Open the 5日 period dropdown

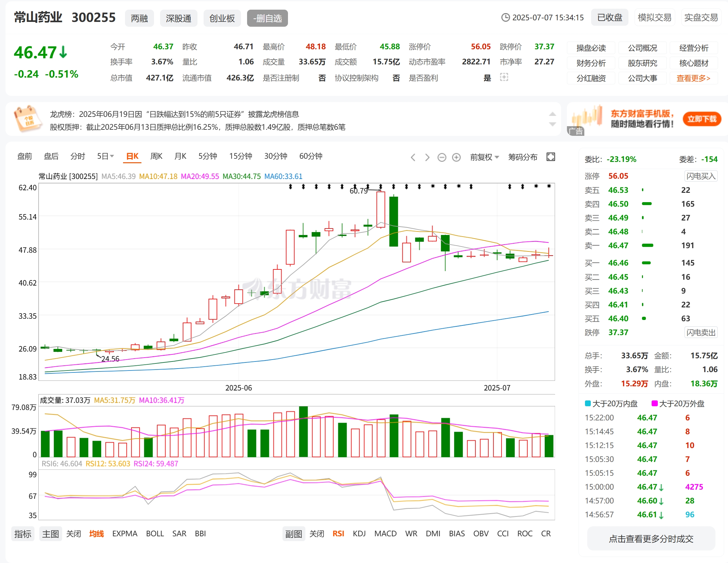[105, 156]
